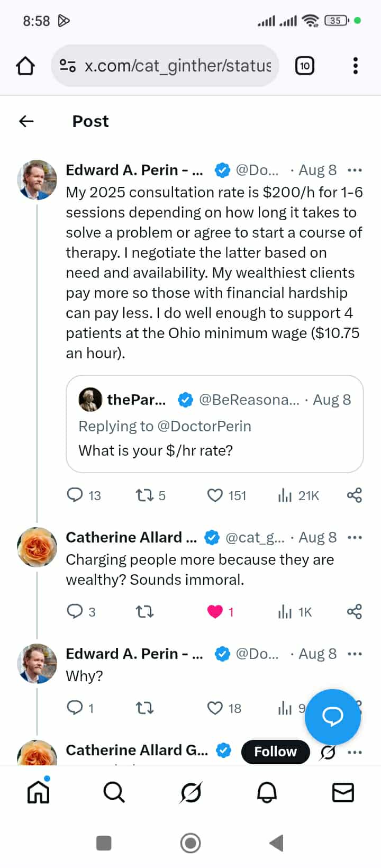
Task: Repost Catherine's "Sounds immoral" reply
Action: tap(144, 612)
